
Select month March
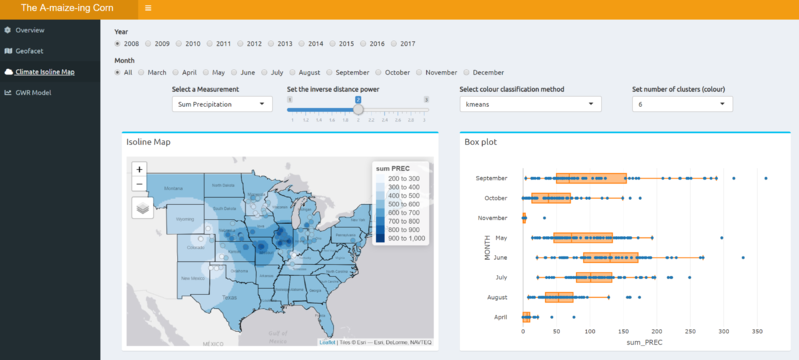(x=142, y=72)
